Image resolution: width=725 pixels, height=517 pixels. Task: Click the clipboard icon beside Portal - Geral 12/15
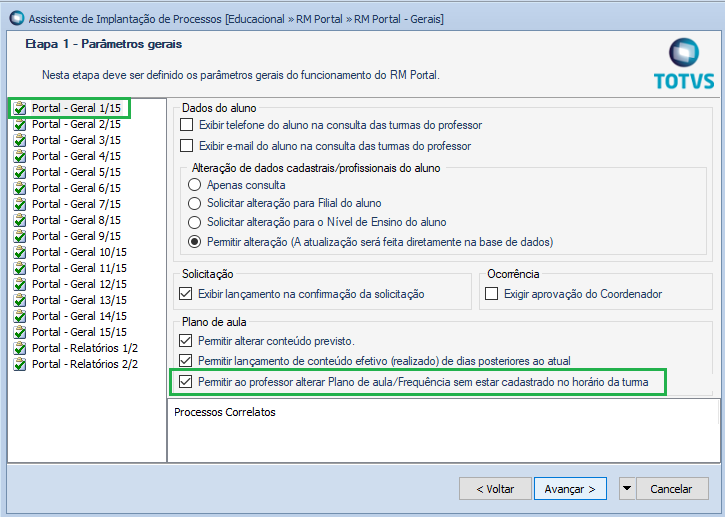coord(20,284)
